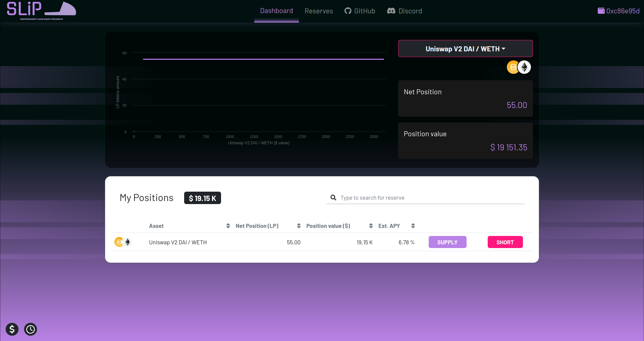Open wallet address 0xc86e95d
The width and height of the screenshot is (644, 341).
pyautogui.click(x=623, y=11)
